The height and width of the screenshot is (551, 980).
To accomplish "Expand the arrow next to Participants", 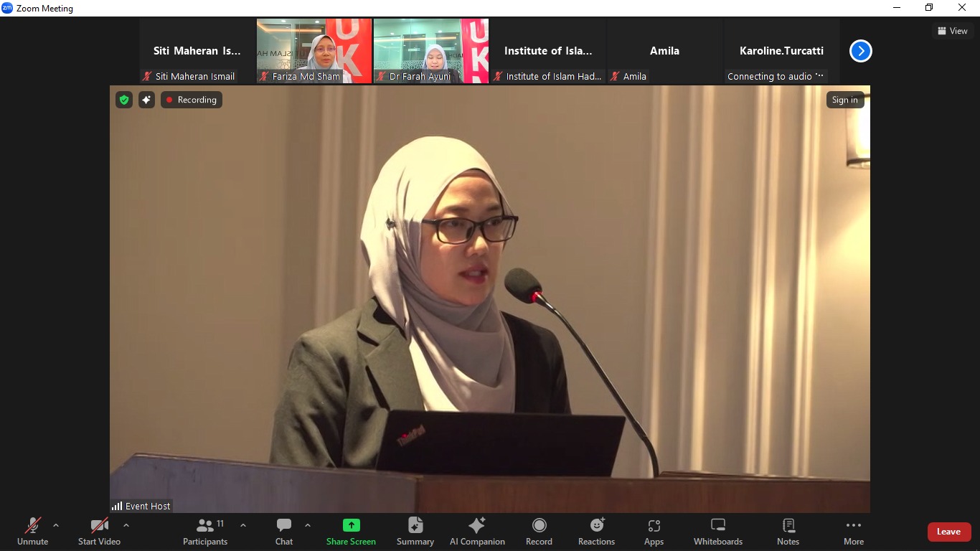I will [x=243, y=525].
